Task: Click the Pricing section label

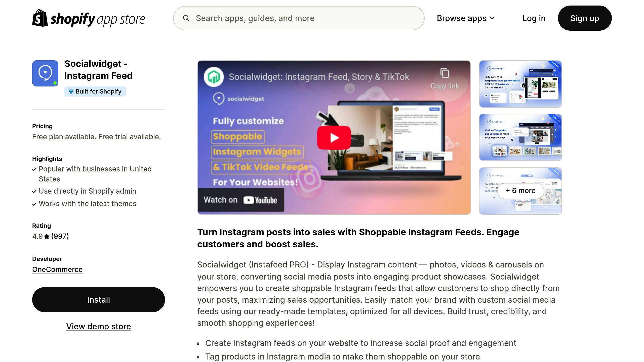Action: 42,126
